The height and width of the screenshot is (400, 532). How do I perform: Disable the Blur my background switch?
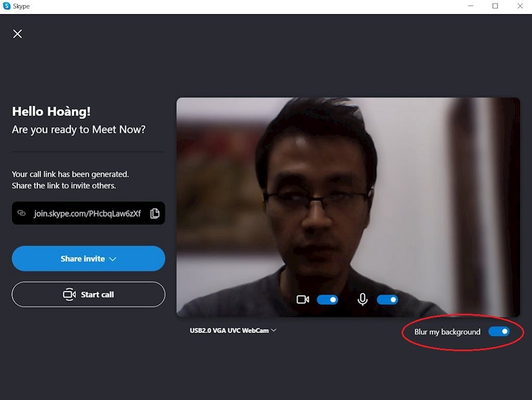pyautogui.click(x=499, y=331)
